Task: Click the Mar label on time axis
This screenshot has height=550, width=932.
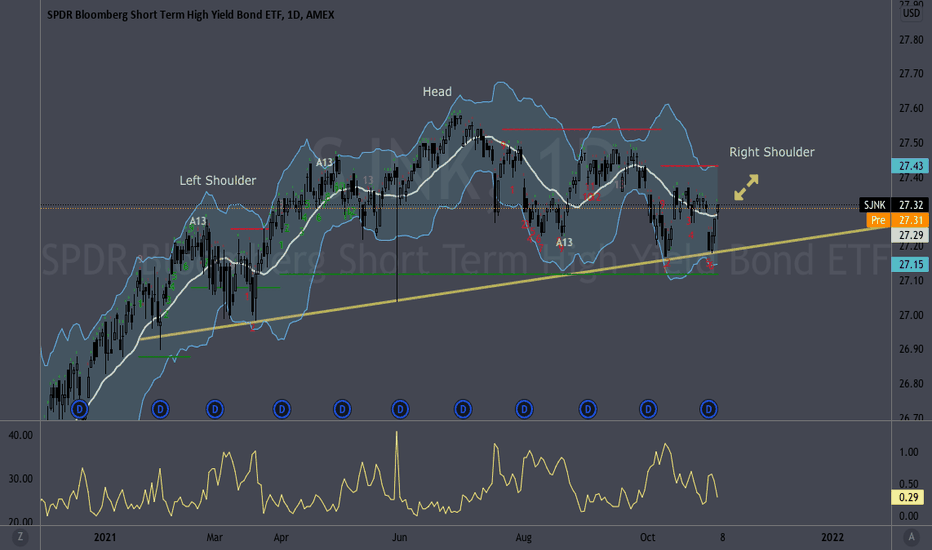Action: coord(215,538)
